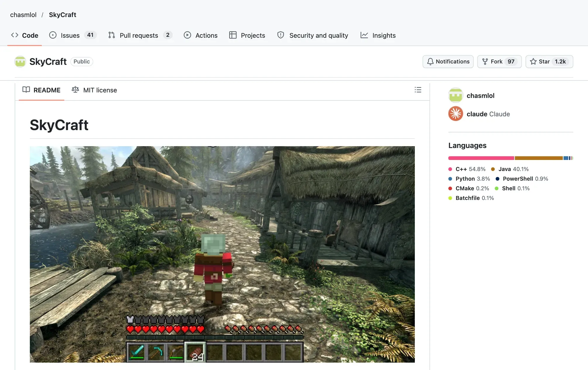Click the pull requests count badge 2
The width and height of the screenshot is (588, 370).
(x=168, y=35)
